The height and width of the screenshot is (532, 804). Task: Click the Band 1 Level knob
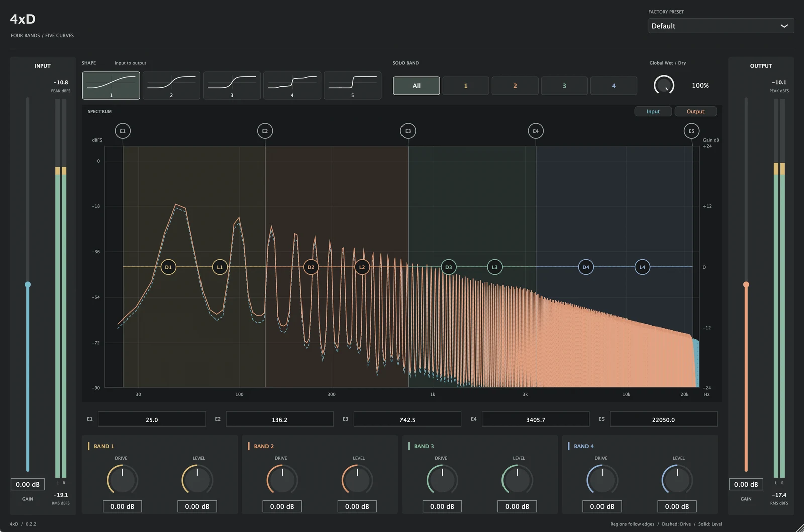pos(197,480)
